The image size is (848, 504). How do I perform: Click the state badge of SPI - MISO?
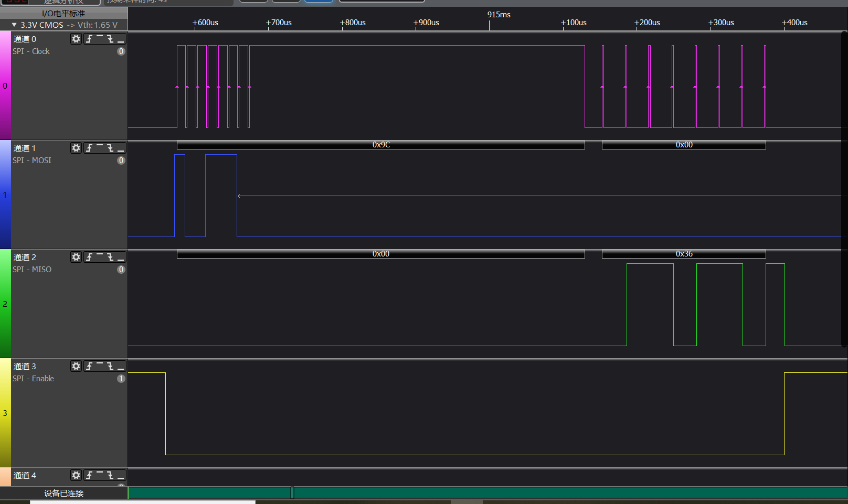tap(121, 270)
